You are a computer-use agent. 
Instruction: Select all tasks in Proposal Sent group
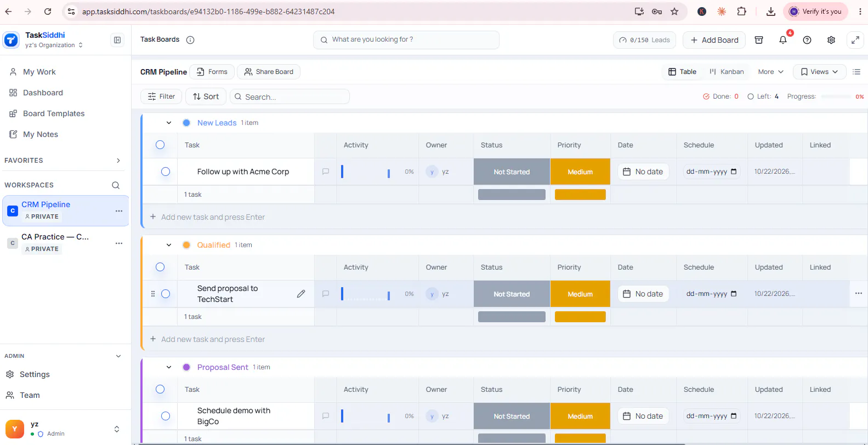click(x=160, y=389)
